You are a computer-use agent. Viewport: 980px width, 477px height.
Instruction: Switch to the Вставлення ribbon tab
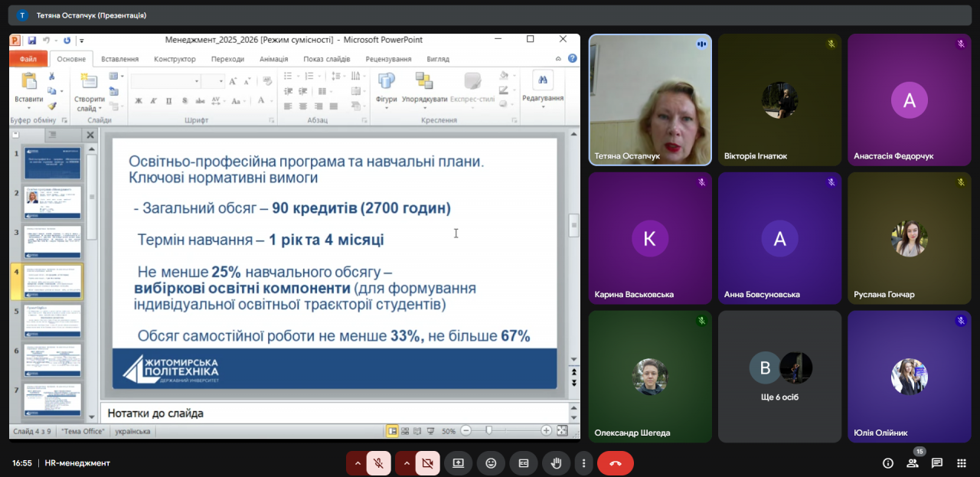120,59
